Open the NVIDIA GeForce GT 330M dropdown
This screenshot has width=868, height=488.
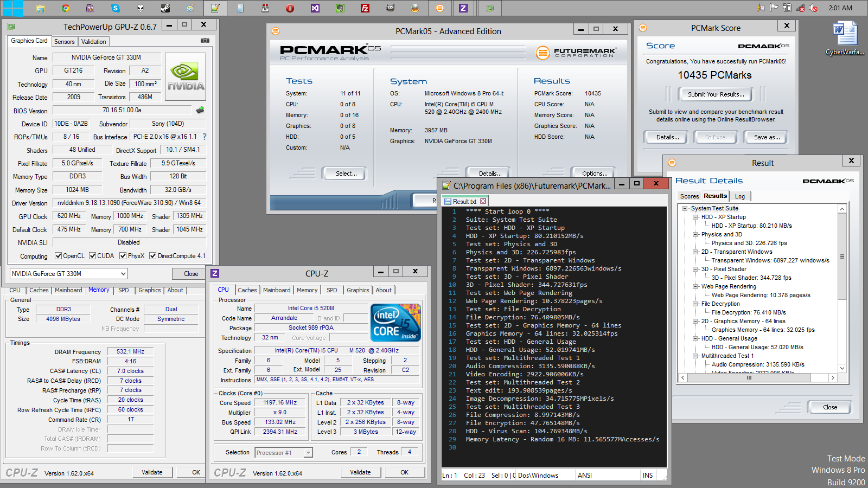point(69,274)
